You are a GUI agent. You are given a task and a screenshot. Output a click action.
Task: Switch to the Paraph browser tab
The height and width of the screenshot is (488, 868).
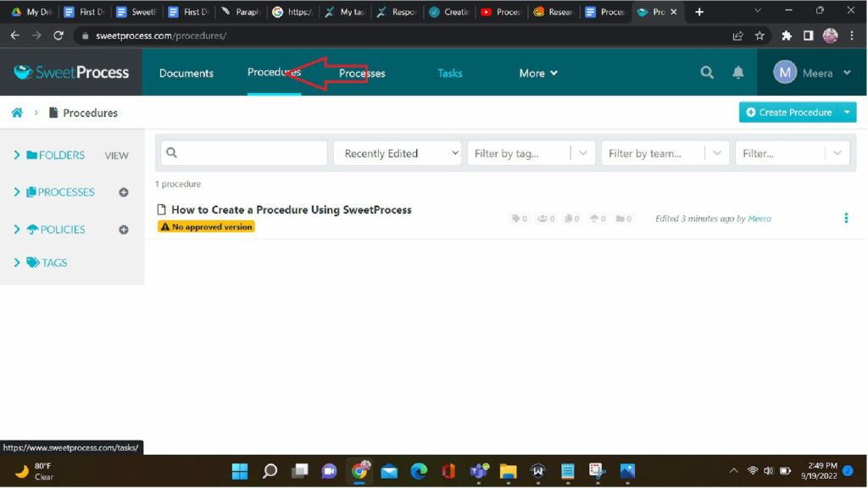[x=241, y=12]
